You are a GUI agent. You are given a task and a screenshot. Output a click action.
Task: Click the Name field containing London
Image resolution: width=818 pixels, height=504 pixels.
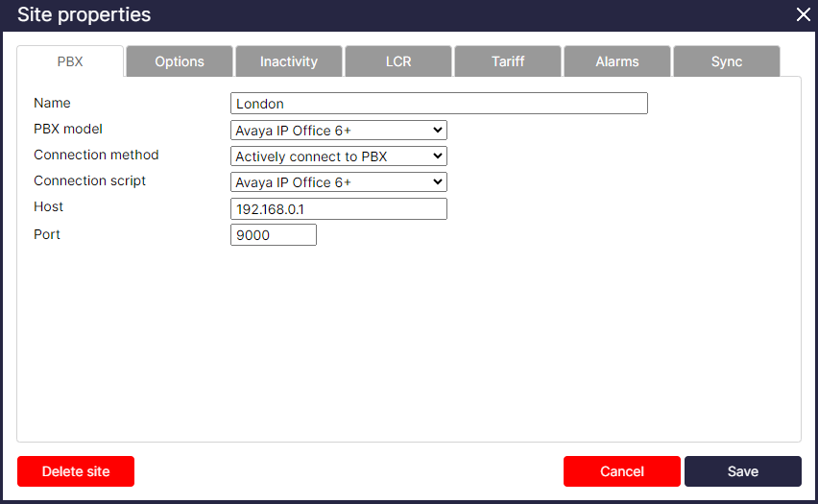(440, 104)
